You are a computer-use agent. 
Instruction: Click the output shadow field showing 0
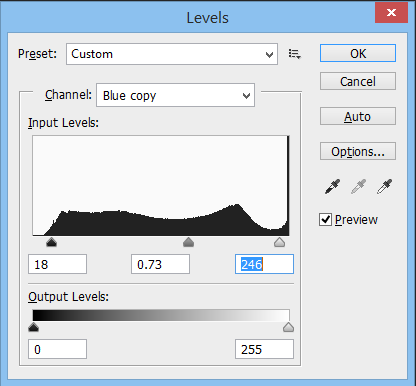pyautogui.click(x=58, y=349)
